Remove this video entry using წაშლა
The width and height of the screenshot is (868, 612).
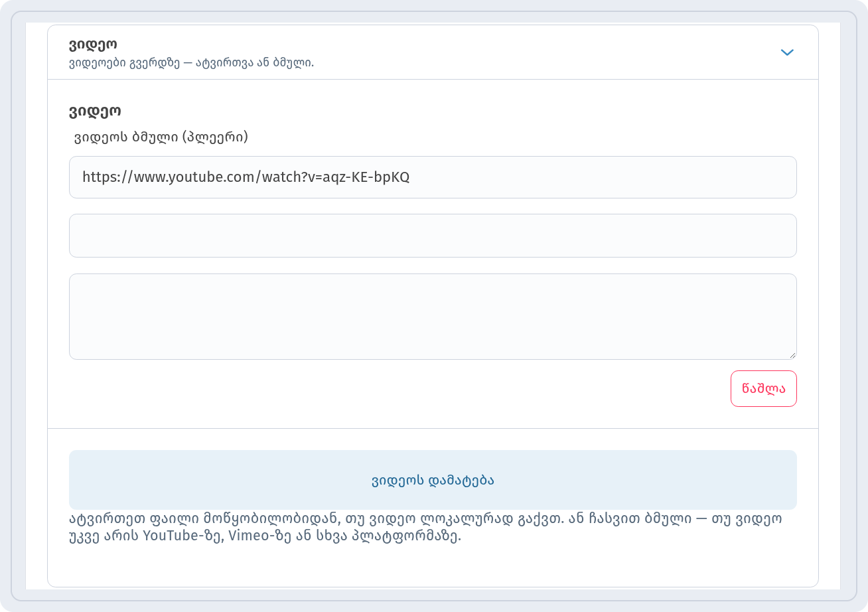(x=764, y=388)
